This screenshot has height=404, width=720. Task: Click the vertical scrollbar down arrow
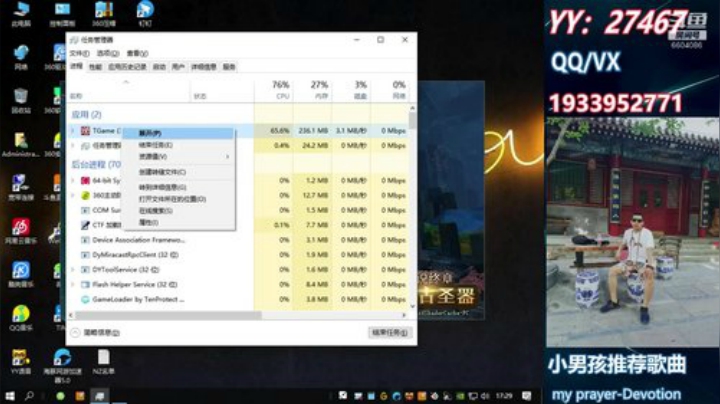(x=412, y=307)
